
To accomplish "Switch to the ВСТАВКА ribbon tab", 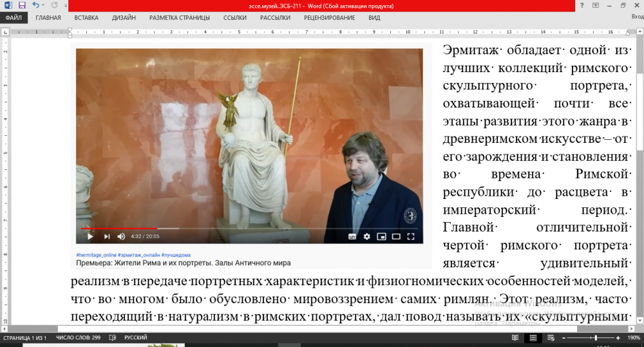I will [86, 17].
